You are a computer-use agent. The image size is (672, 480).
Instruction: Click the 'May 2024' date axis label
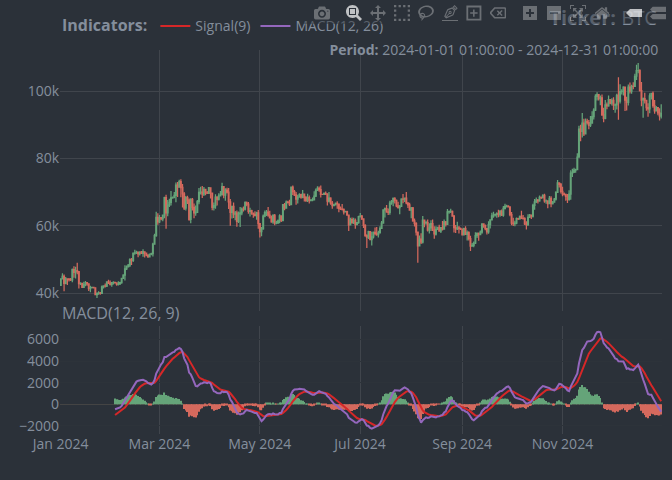260,444
